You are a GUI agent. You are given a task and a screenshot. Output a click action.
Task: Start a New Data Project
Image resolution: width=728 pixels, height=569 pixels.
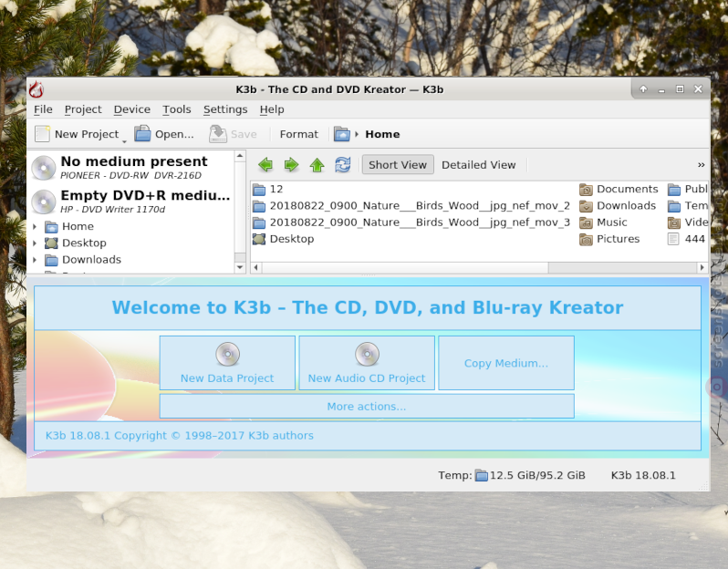click(227, 363)
